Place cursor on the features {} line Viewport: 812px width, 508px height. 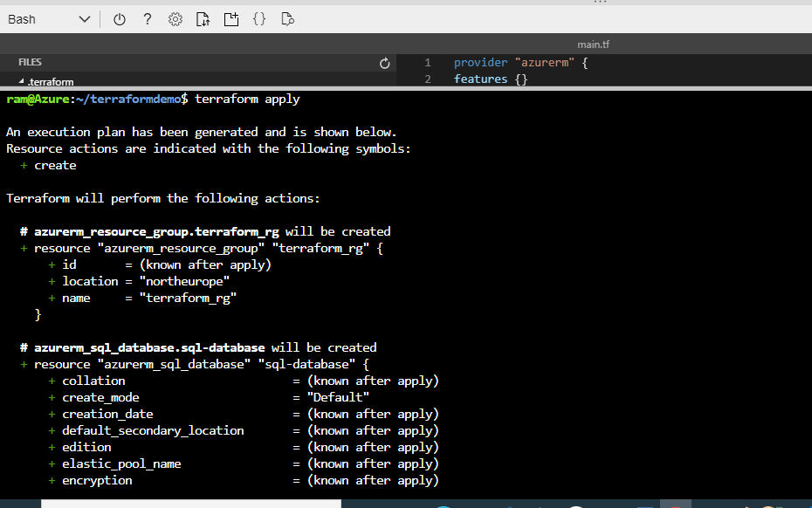(x=491, y=79)
